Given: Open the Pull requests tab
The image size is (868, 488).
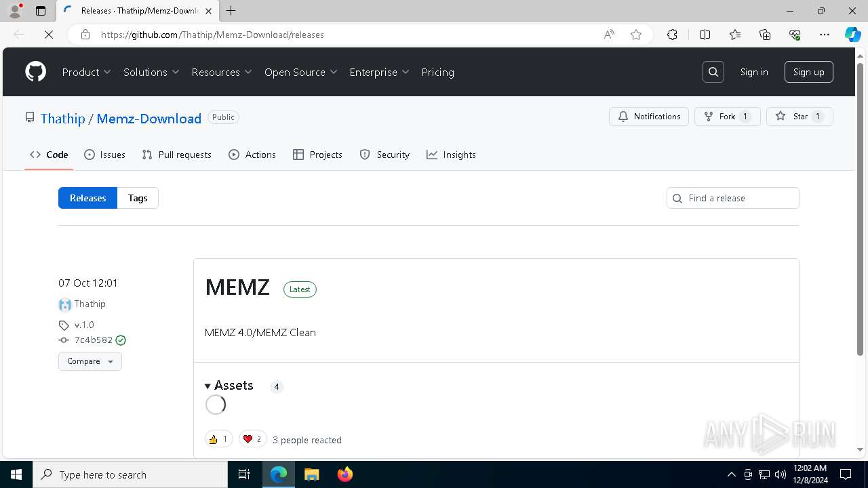Looking at the screenshot, I should 177,155.
